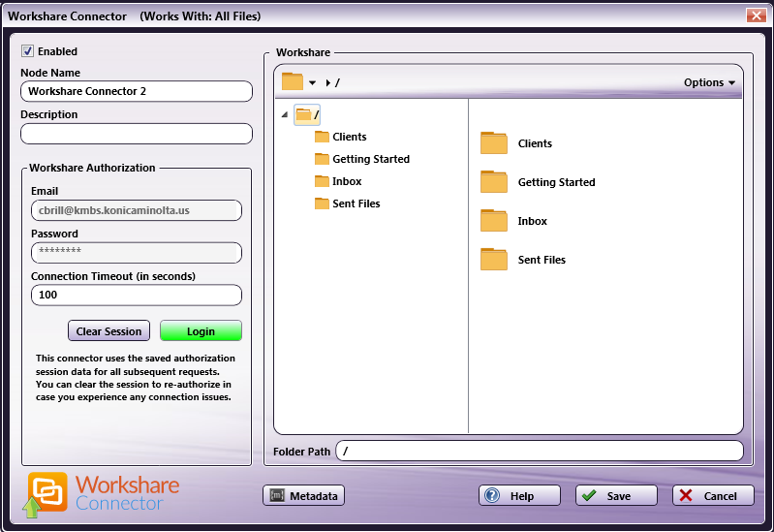The width and height of the screenshot is (774, 532).
Task: Click the green checkmark icon on Save
Action: (x=589, y=495)
